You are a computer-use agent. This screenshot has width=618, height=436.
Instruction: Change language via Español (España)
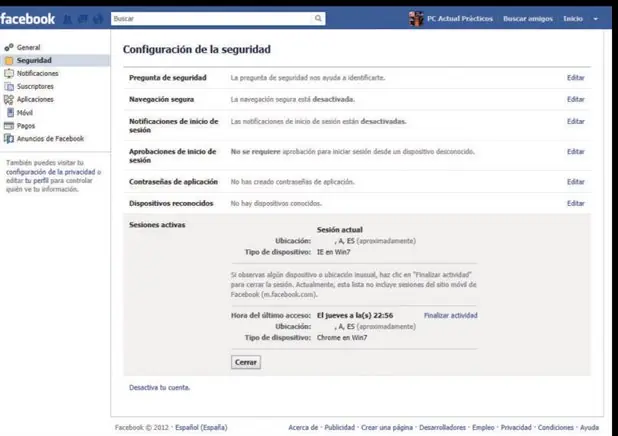coord(201,427)
